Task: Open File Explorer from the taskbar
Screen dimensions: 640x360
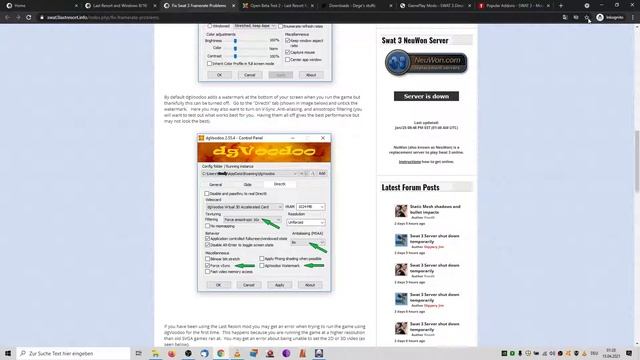Action: click(155, 353)
